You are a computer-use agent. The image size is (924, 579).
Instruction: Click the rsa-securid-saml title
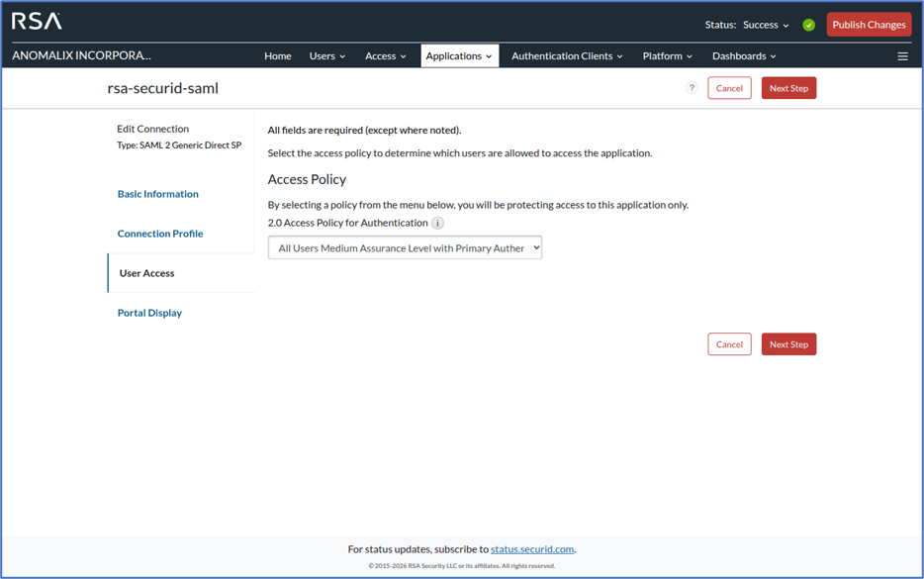click(162, 88)
